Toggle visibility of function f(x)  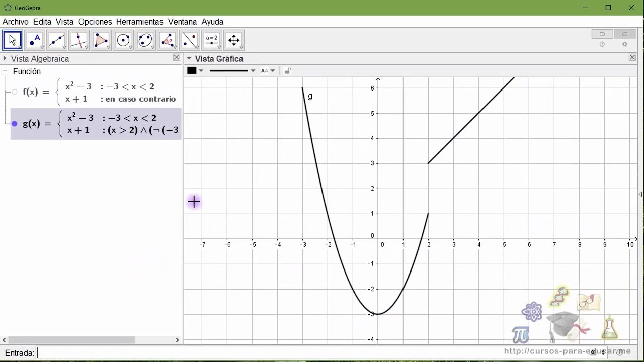coord(15,92)
